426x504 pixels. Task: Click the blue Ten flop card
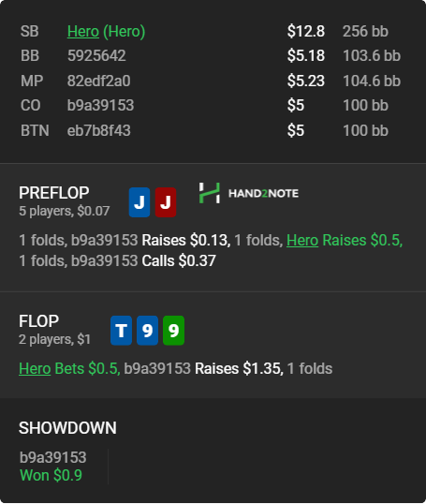coord(121,331)
